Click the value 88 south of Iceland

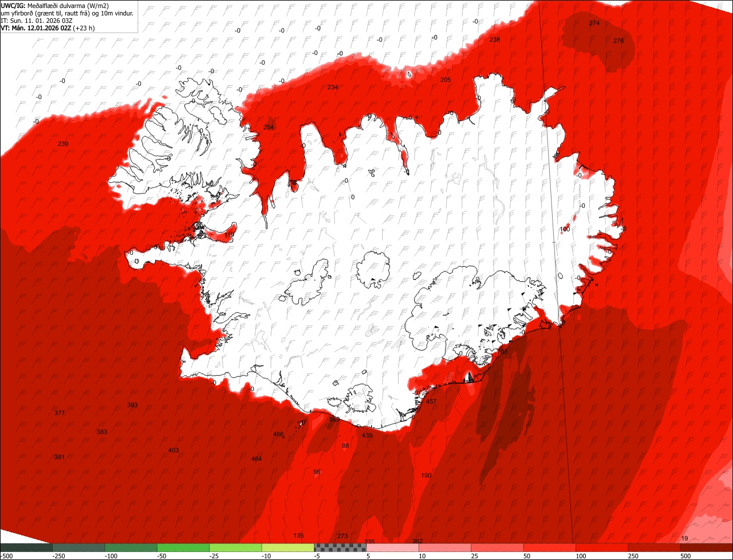tap(345, 445)
